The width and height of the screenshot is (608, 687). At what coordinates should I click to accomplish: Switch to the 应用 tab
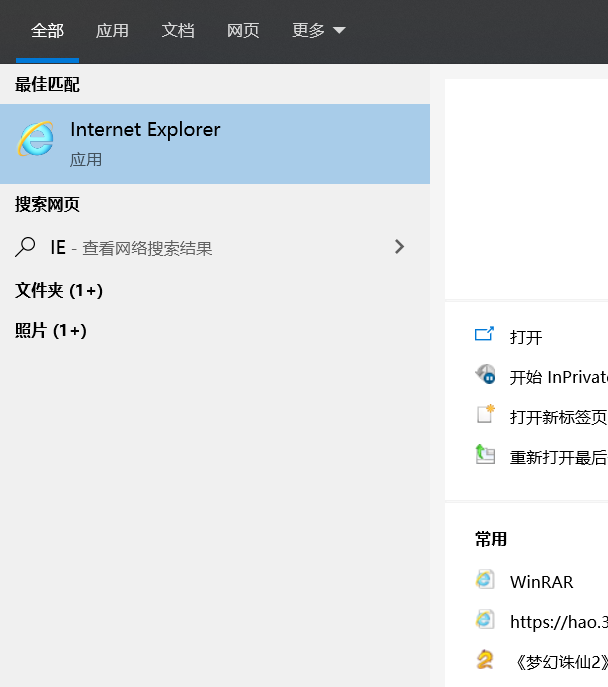click(112, 31)
